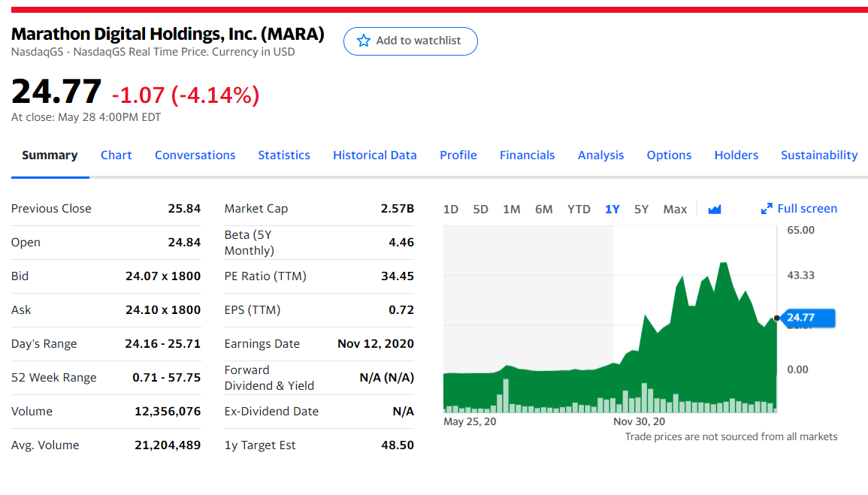Click the Open value 24.84
This screenshot has width=868, height=495.
(184, 243)
